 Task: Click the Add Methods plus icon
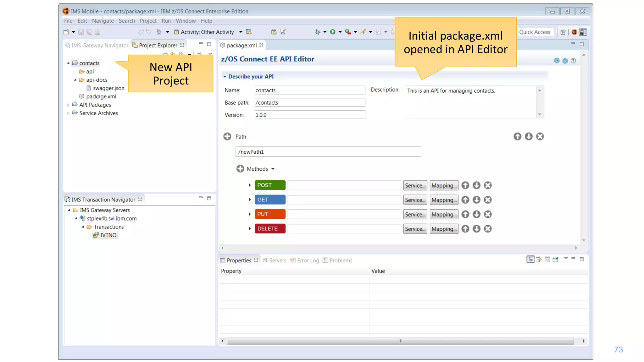(240, 169)
